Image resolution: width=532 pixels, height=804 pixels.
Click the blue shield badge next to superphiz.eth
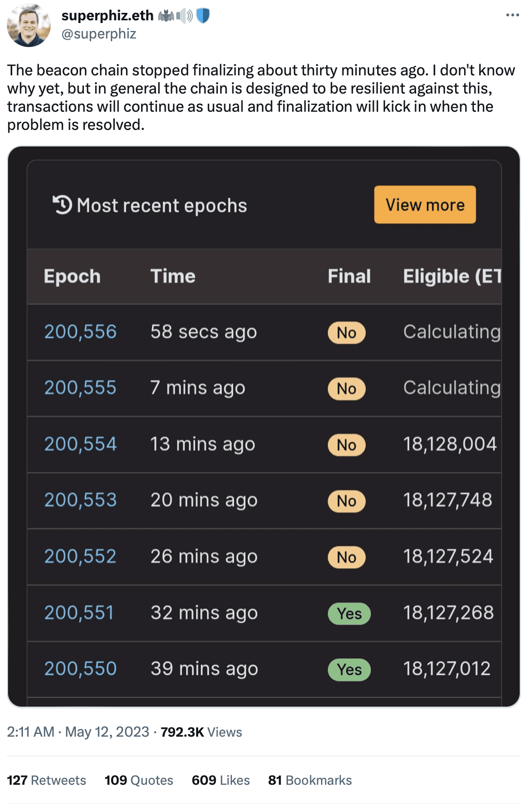[202, 16]
